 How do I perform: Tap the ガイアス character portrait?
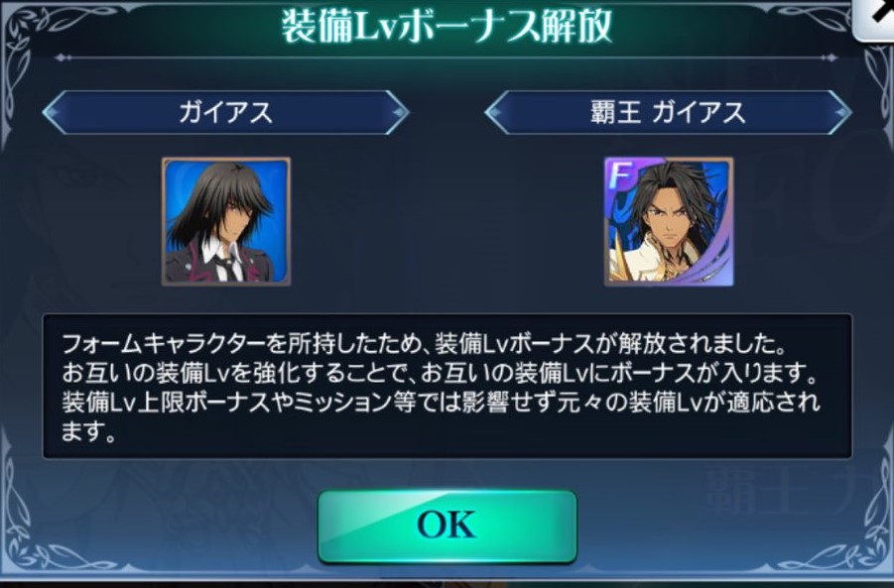(226, 222)
